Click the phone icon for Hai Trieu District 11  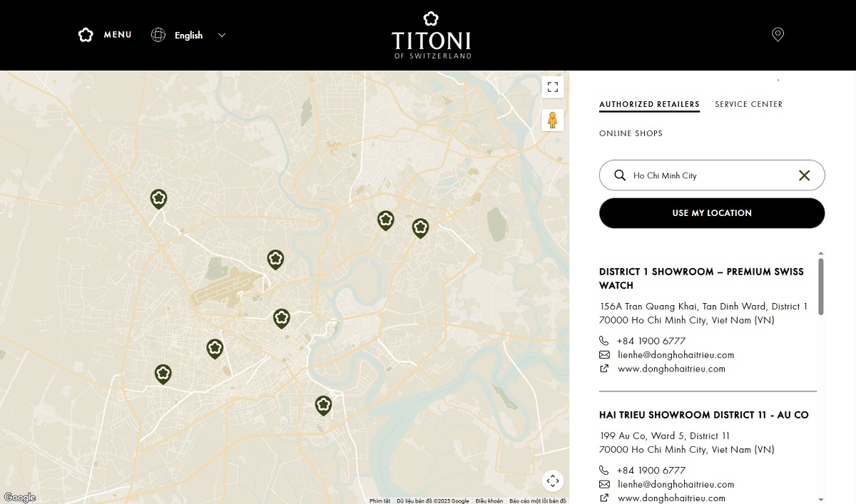click(x=604, y=470)
